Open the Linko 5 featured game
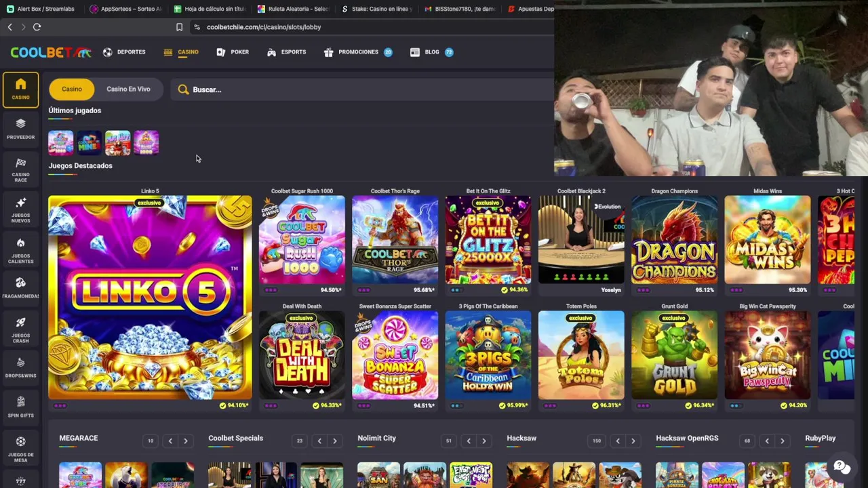The height and width of the screenshot is (488, 868). [x=150, y=298]
